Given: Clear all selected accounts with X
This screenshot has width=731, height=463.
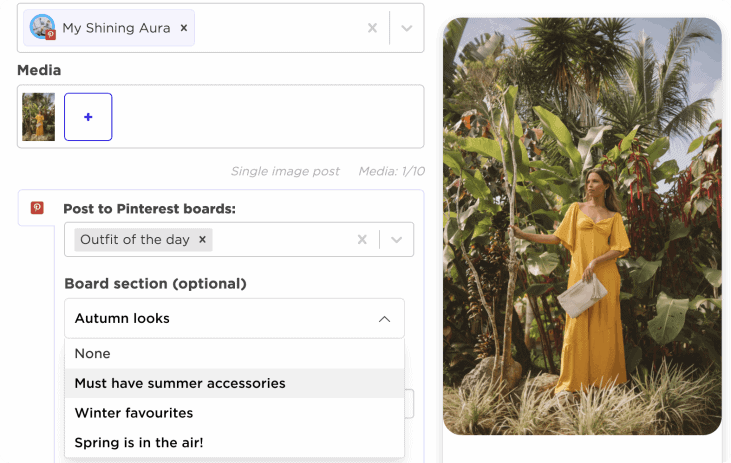Looking at the screenshot, I should (x=372, y=28).
